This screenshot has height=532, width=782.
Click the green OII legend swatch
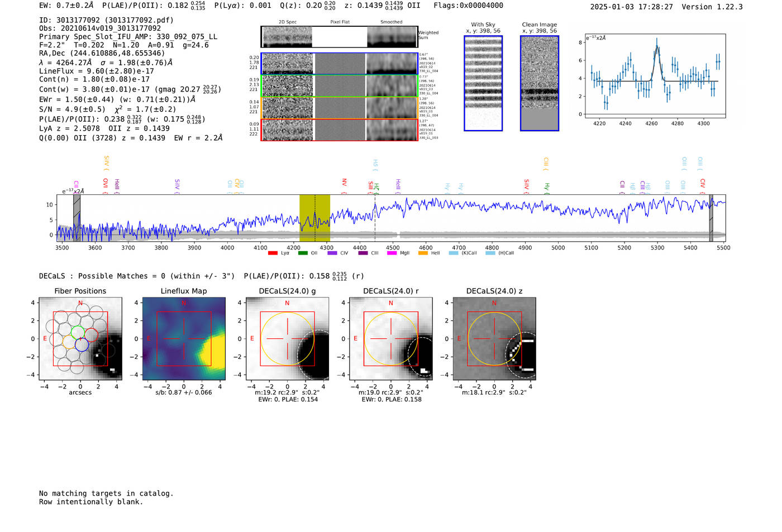click(303, 253)
